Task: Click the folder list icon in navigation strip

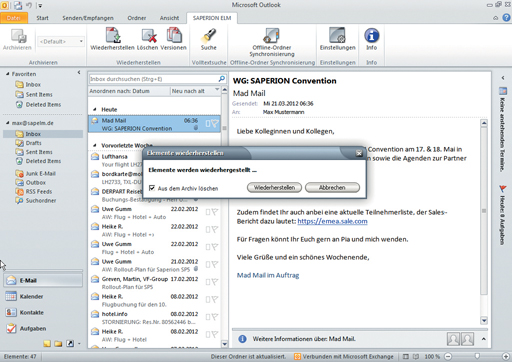Action: coord(58,343)
